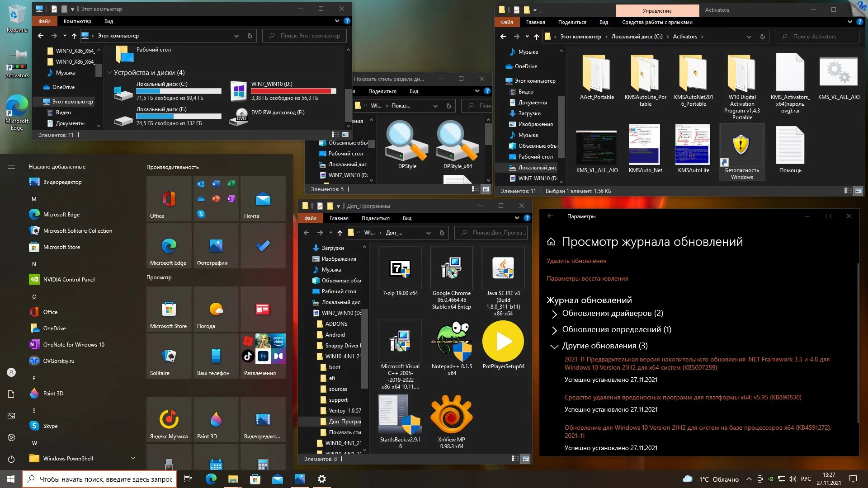Image resolution: width=868 pixels, height=488 pixels.
Task: Click the Microsoft Store taskbar icon
Action: point(255,479)
